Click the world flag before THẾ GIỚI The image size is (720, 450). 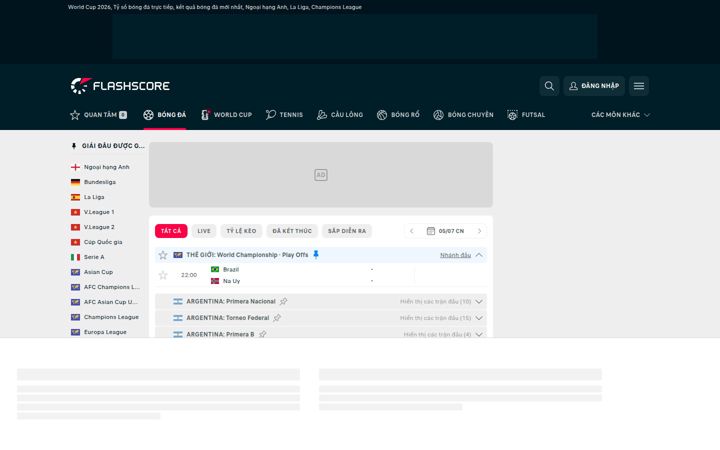coord(178,255)
